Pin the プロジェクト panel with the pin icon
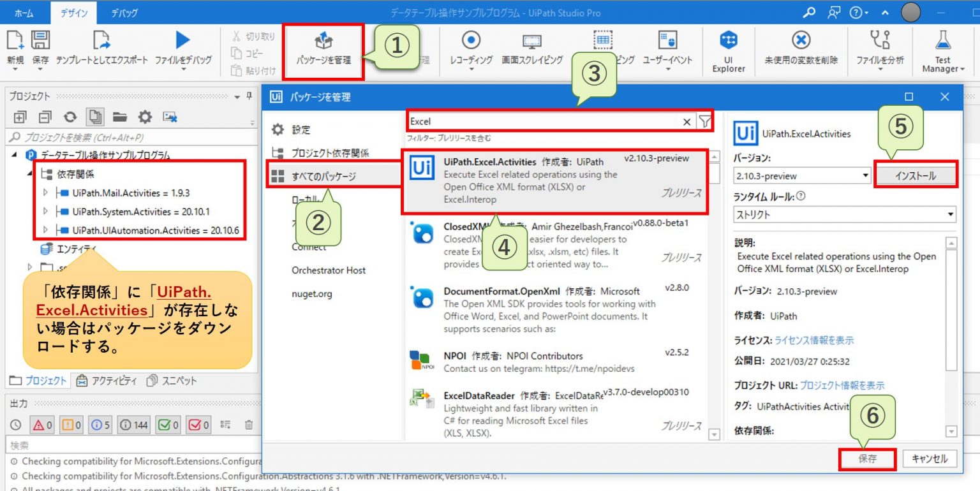This screenshot has height=491, width=980. 249,96
